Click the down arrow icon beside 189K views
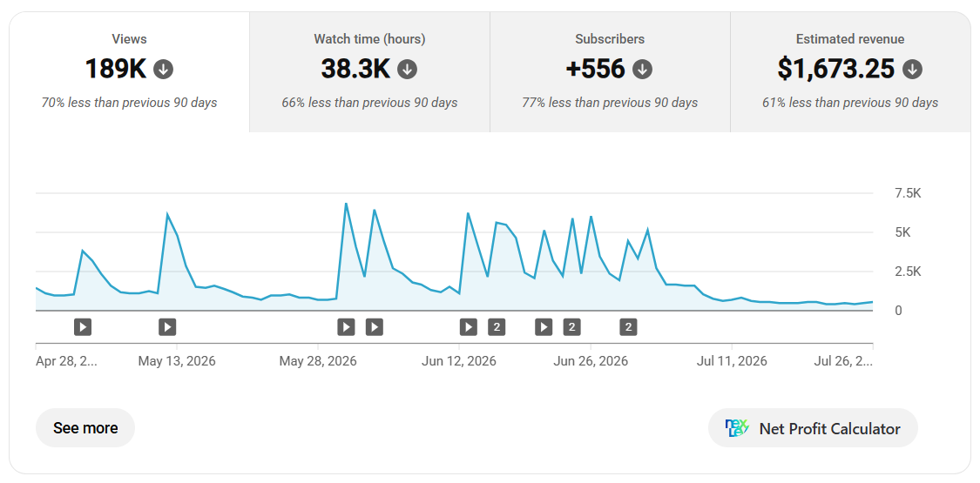980x483 pixels. point(163,69)
